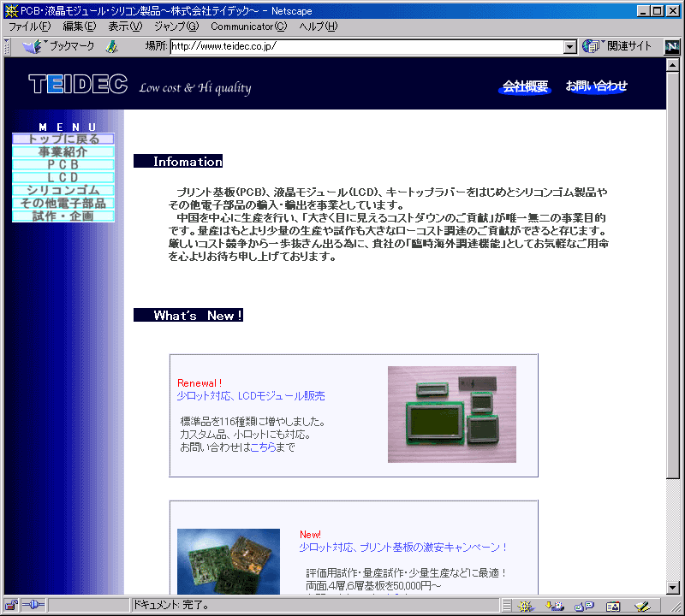Open Newsgroups from the component bar
Viewport: 685px width, 616px height.
(585, 606)
